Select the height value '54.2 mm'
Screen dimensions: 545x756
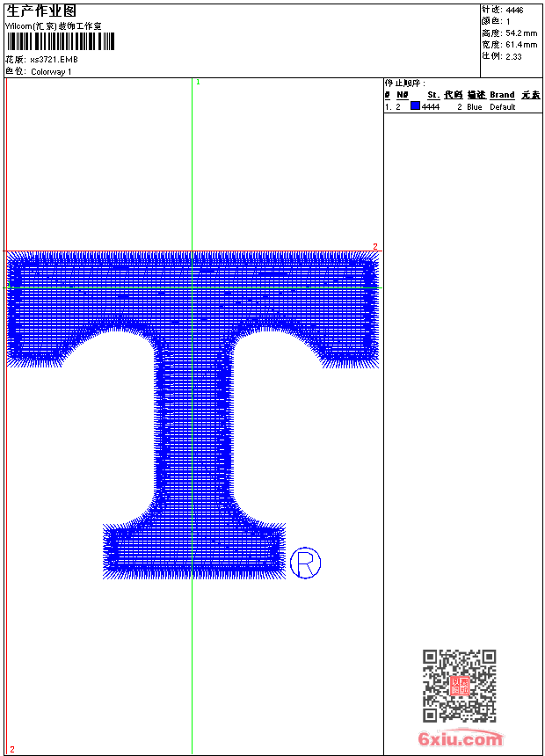pos(521,33)
